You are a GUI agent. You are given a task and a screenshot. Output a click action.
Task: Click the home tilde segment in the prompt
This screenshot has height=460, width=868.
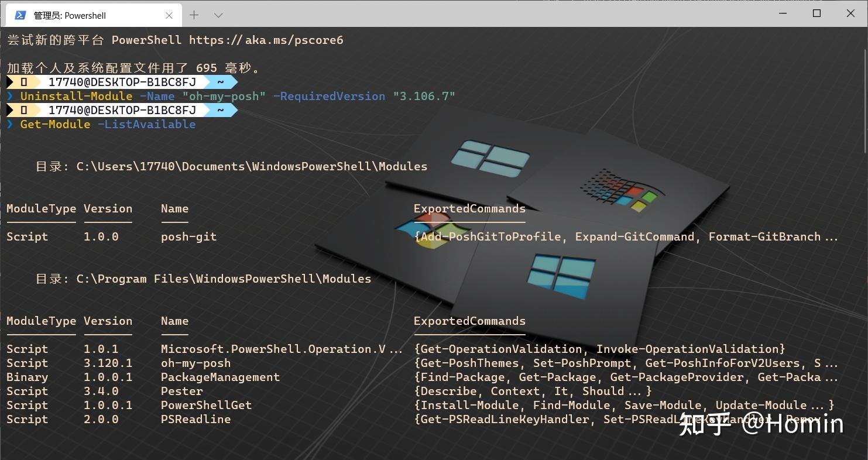click(x=220, y=81)
